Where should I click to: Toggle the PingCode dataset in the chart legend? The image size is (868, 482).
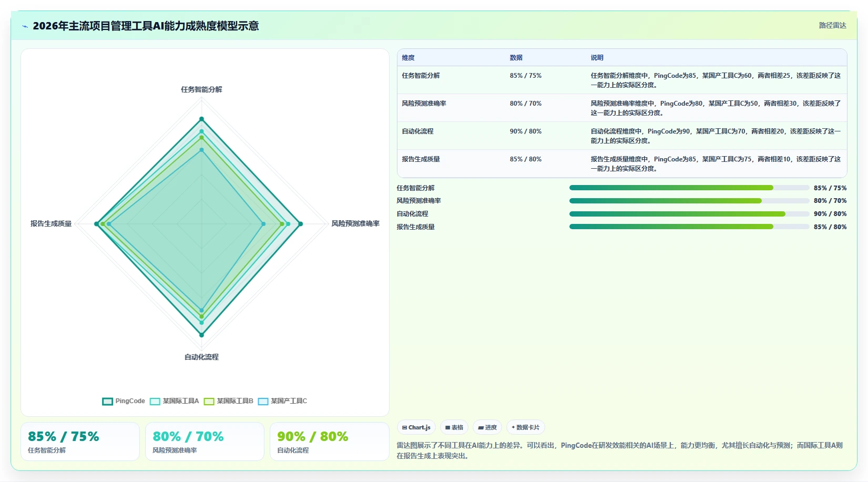pyautogui.click(x=124, y=401)
